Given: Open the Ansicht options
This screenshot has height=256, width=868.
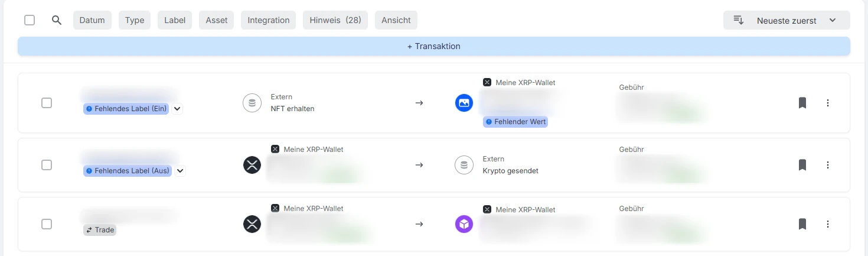Looking at the screenshot, I should pyautogui.click(x=396, y=20).
